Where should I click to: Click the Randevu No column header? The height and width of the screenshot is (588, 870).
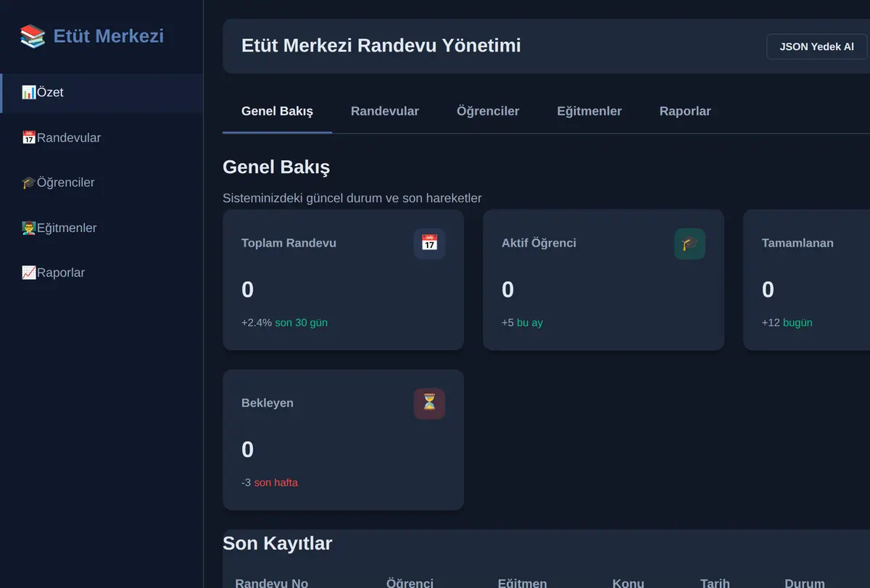[x=272, y=583]
